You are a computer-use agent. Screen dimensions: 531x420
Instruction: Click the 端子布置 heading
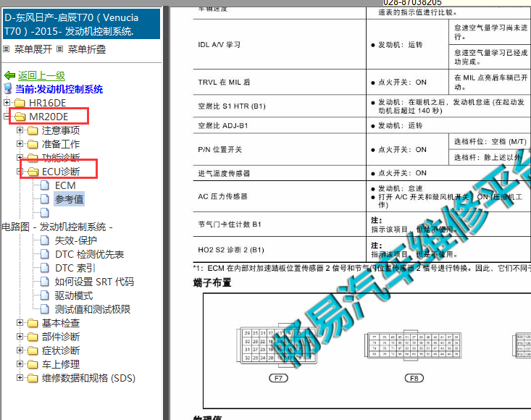click(x=212, y=282)
